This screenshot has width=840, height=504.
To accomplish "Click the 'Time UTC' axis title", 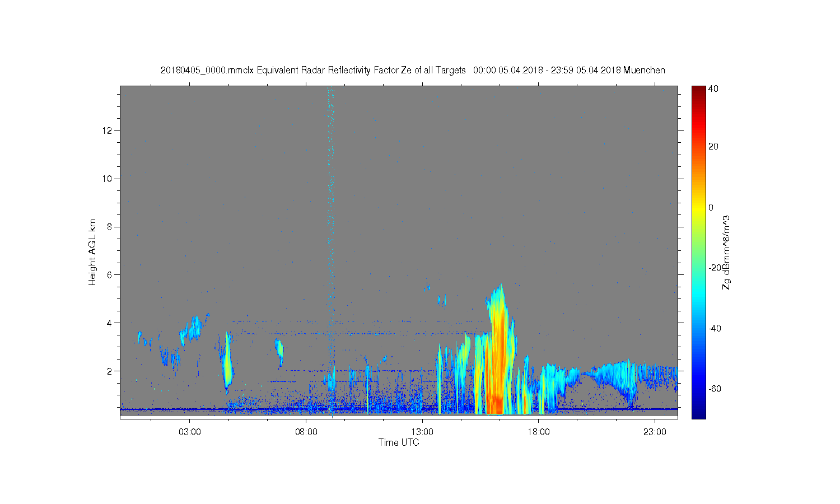I will coord(399,442).
